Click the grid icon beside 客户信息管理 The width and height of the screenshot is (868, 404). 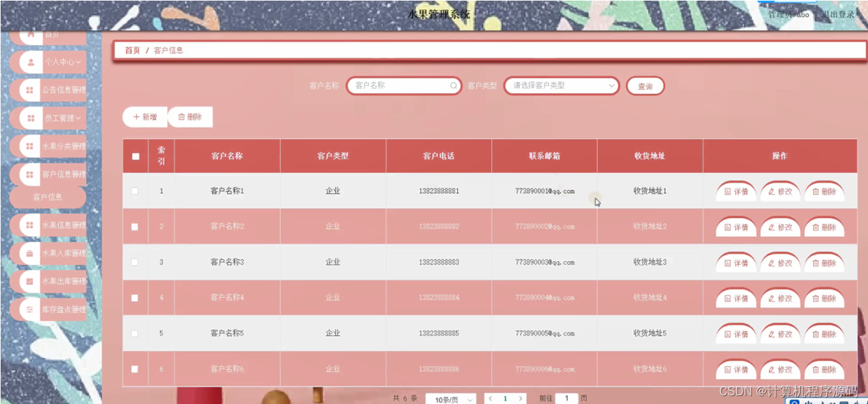pyautogui.click(x=30, y=174)
